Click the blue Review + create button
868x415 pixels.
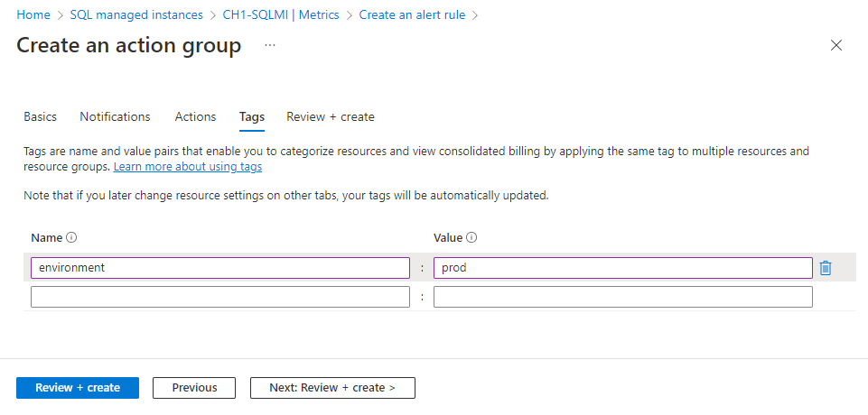tap(78, 388)
